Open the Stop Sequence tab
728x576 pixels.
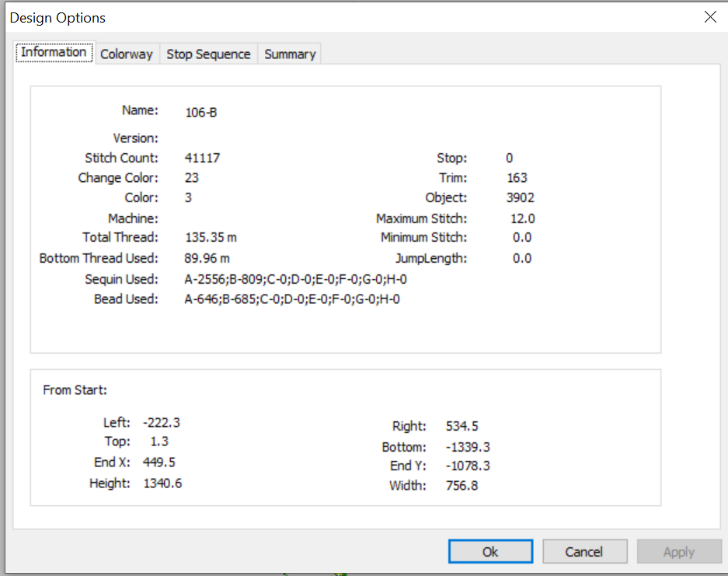(x=208, y=54)
